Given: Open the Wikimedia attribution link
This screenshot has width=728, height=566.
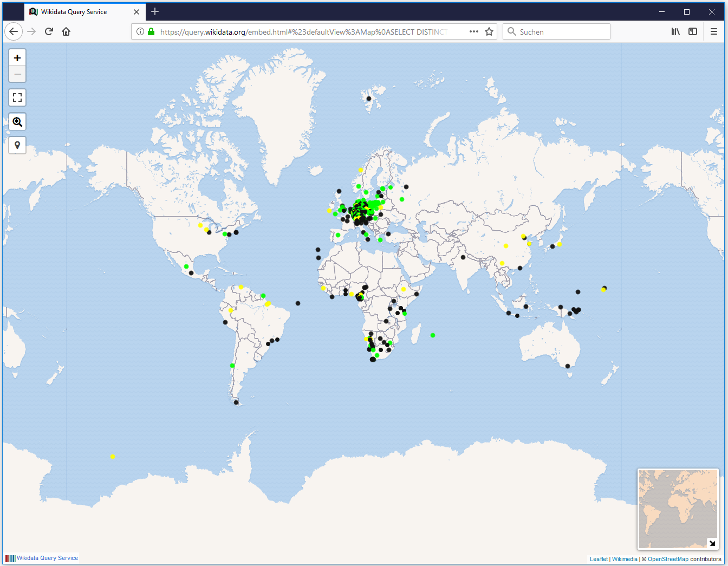Looking at the screenshot, I should (x=625, y=559).
